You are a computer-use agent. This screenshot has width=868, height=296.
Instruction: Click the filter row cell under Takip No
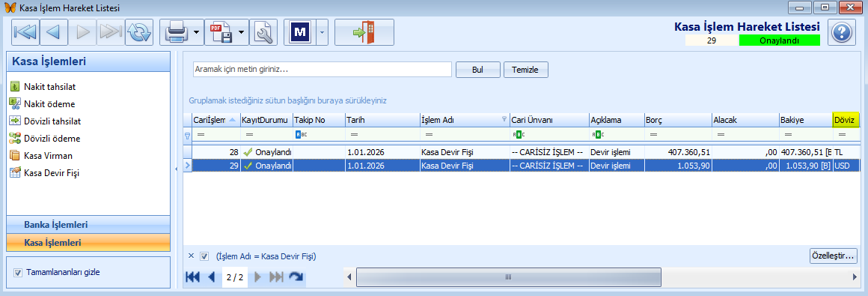[x=318, y=135]
